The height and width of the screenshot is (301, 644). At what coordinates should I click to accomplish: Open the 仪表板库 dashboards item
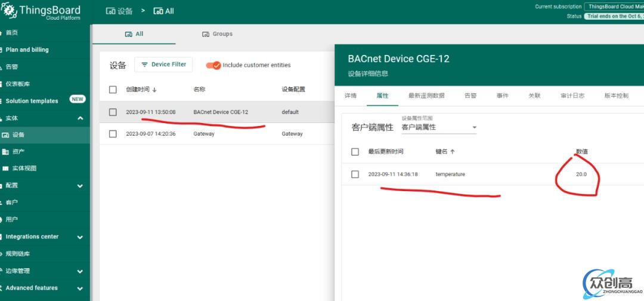pos(18,84)
